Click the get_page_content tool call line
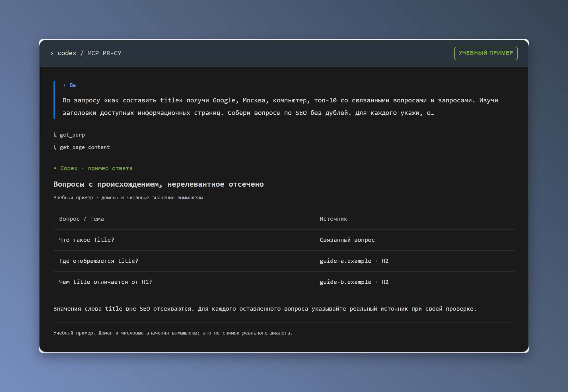Viewport: 568px width, 392px height. coord(82,147)
